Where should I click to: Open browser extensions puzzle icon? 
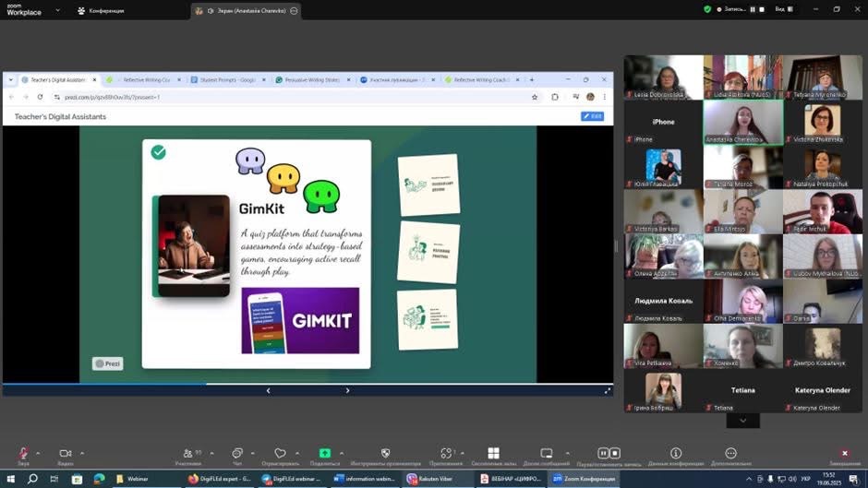(555, 97)
